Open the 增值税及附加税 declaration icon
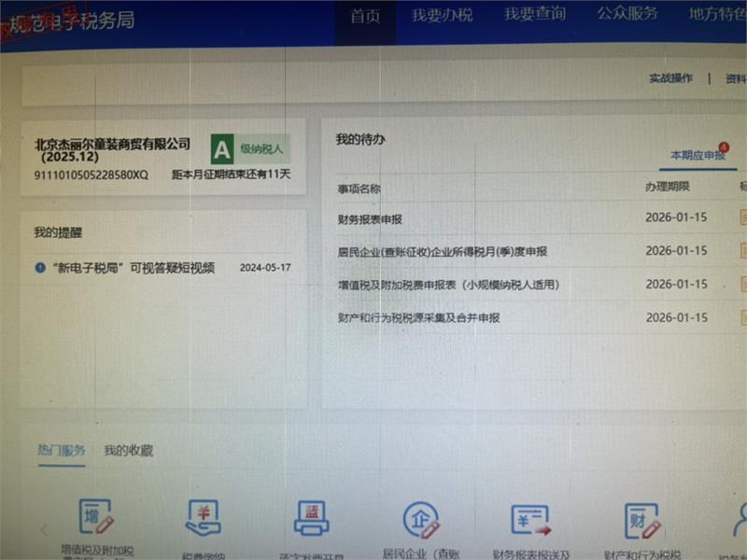This screenshot has width=747, height=560. click(x=96, y=518)
